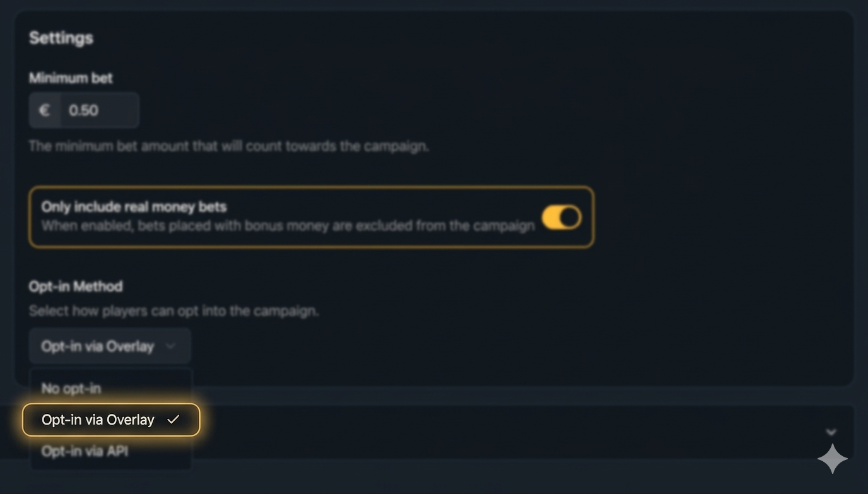Click the minimum bet helper description
The width and height of the screenshot is (868, 494).
click(228, 146)
